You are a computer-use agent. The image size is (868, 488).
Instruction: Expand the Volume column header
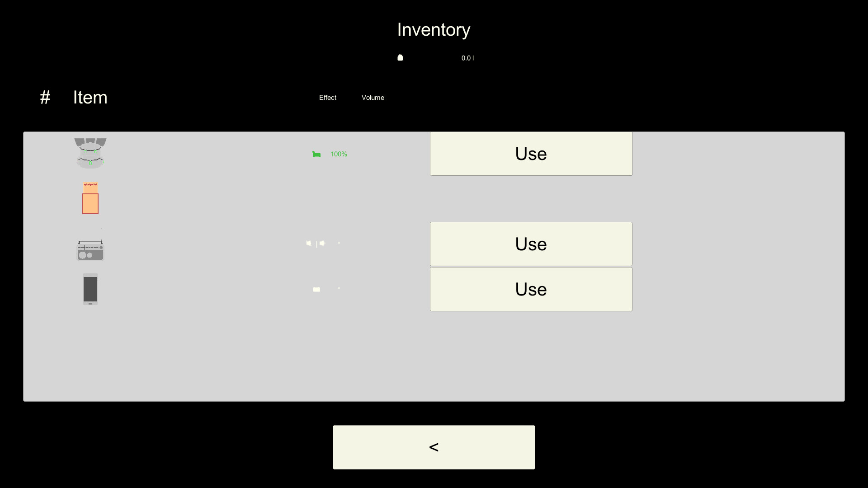point(373,97)
